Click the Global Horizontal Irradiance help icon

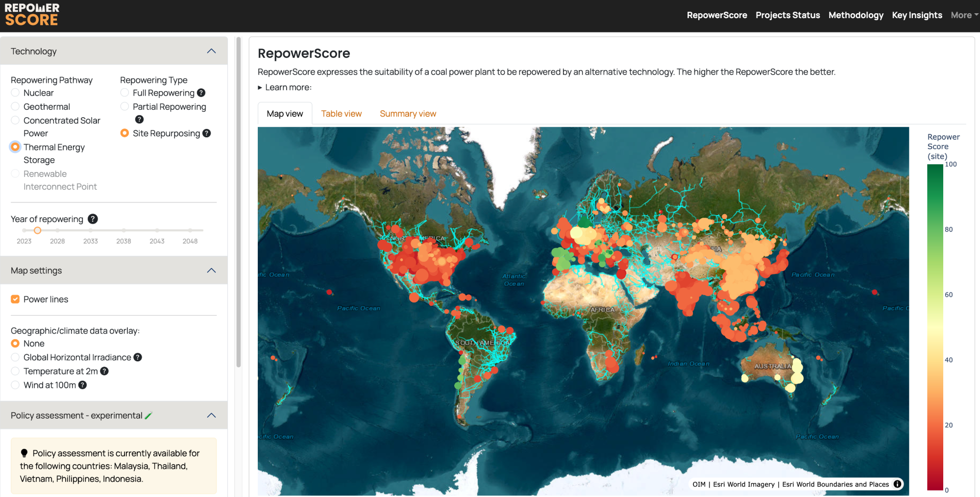click(138, 357)
